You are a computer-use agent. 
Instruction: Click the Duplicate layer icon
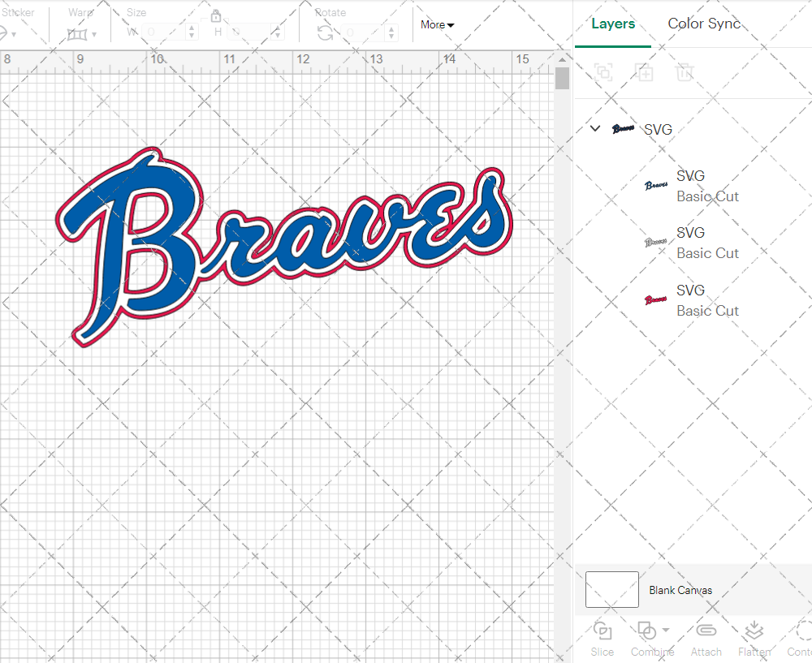(645, 72)
